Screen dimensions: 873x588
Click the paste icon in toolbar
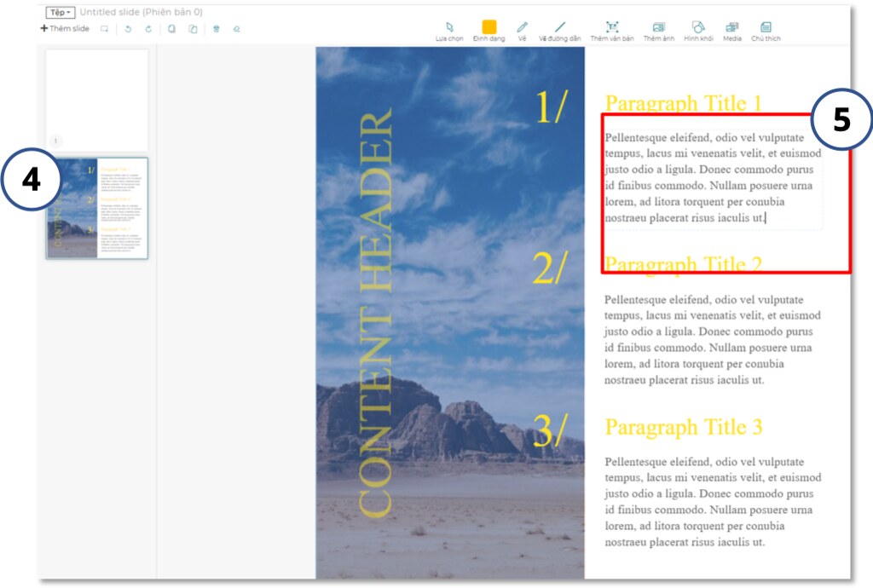coord(193,29)
